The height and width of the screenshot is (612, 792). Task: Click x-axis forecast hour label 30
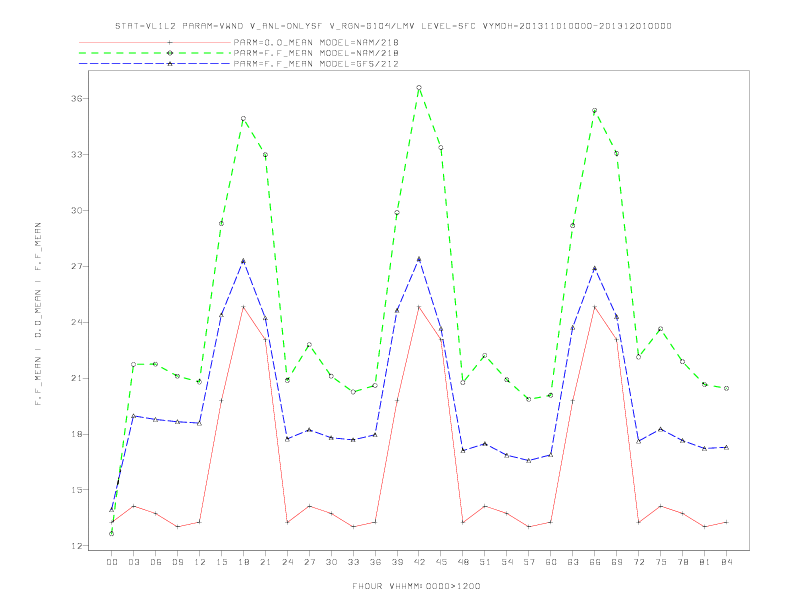[331, 562]
